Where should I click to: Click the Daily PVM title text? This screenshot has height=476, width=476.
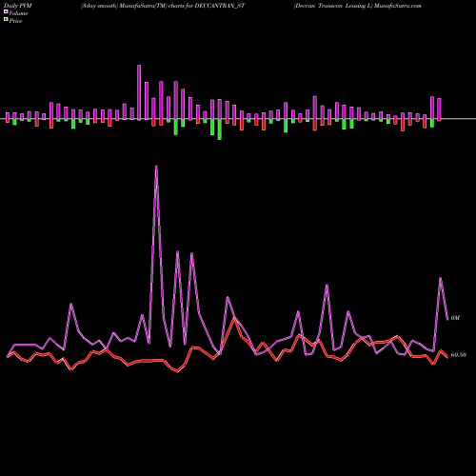(18, 6)
